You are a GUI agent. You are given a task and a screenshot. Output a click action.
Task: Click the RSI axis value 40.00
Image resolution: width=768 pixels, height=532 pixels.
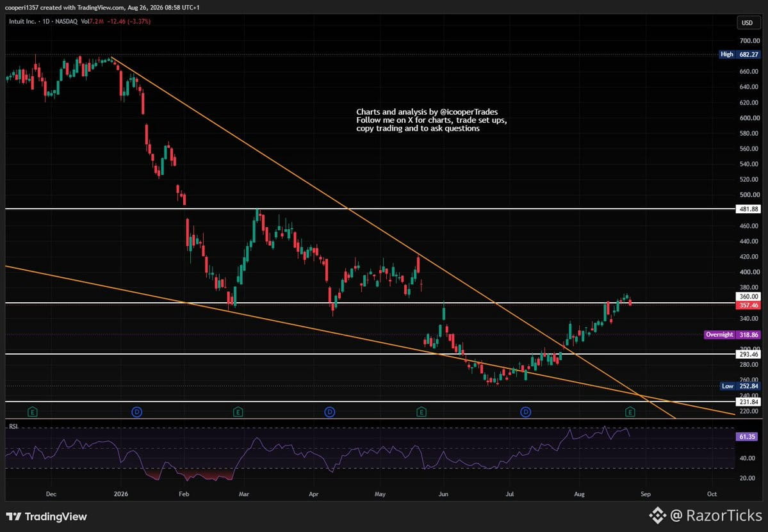pos(748,458)
